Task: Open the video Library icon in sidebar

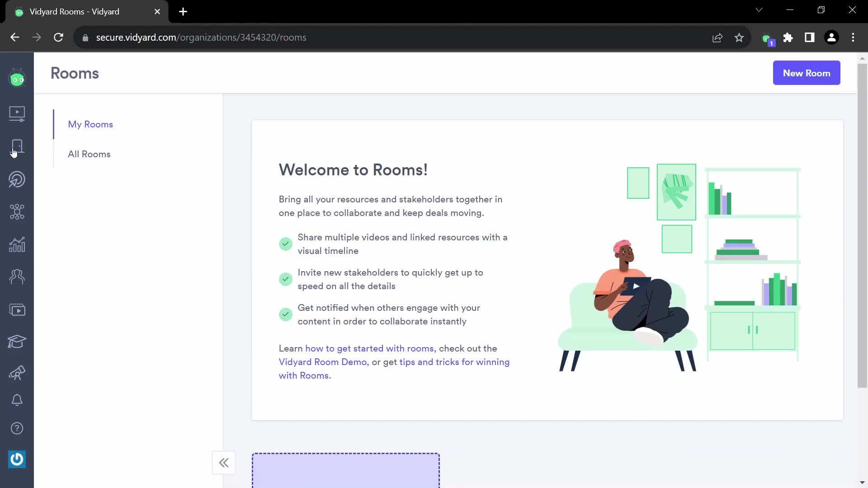Action: pos(17,114)
